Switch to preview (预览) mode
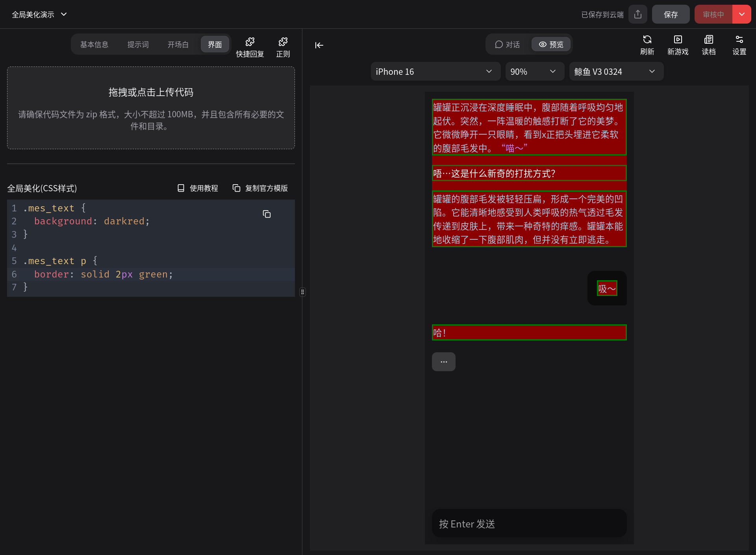The image size is (756, 555). coord(551,44)
